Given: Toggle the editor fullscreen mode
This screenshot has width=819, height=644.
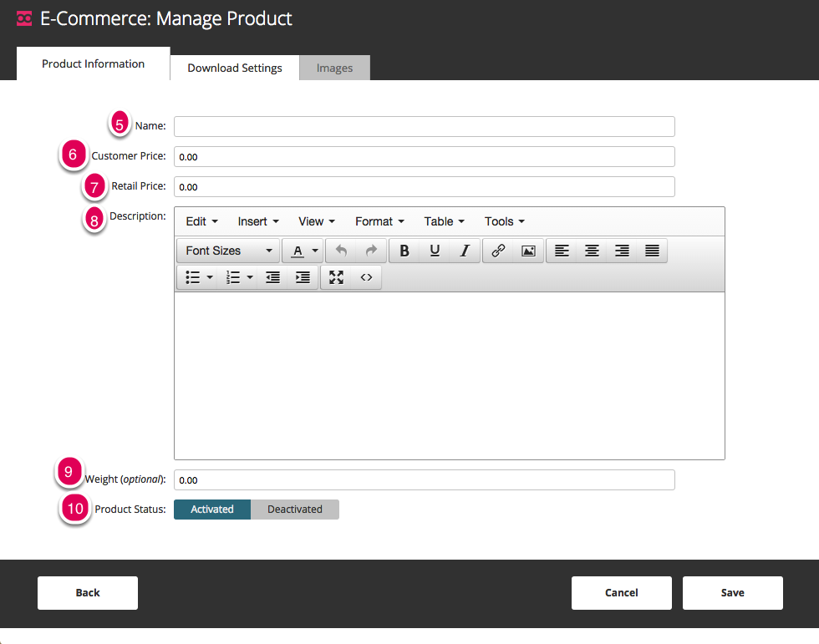Looking at the screenshot, I should (336, 277).
